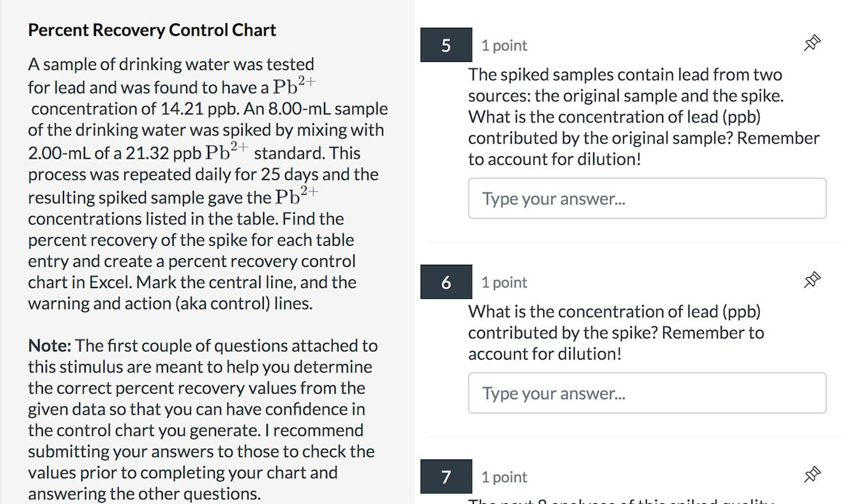The height and width of the screenshot is (504, 848).
Task: Click the '1 point' label on question 6
Action: click(x=504, y=282)
